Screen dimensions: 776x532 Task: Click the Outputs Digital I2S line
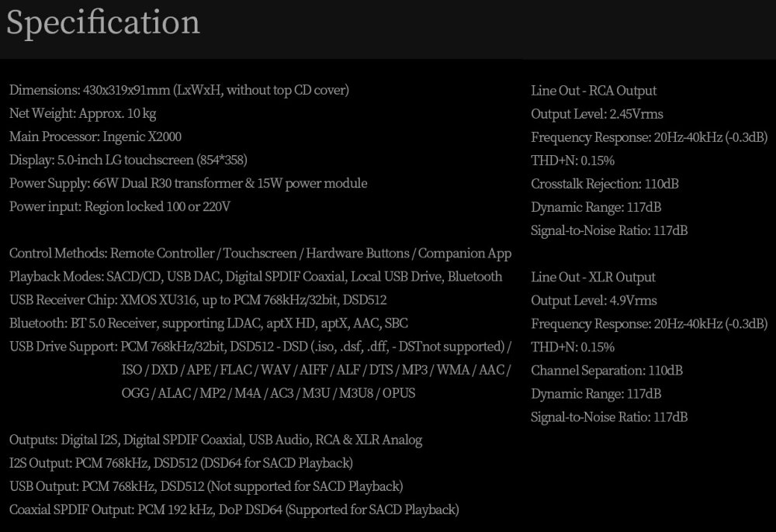tap(216, 440)
